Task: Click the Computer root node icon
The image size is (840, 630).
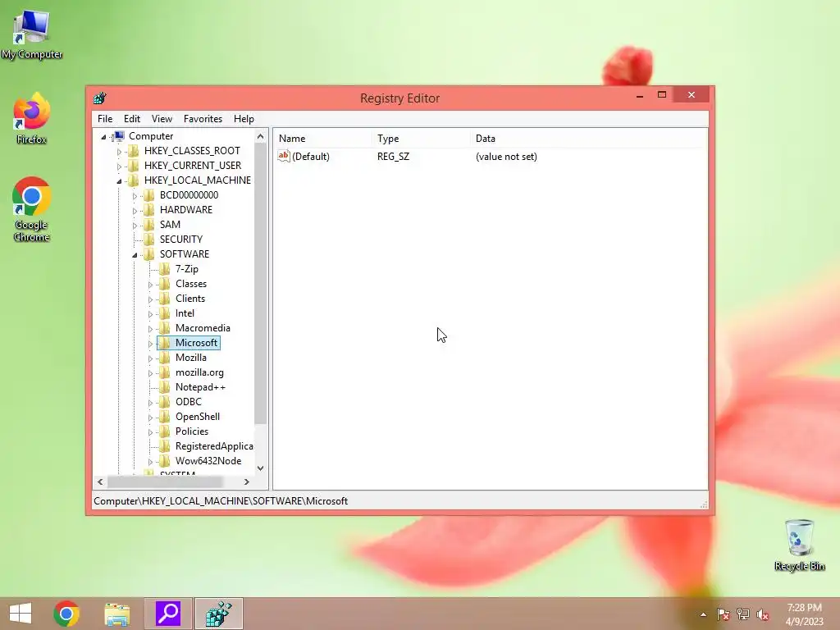Action: [x=119, y=136]
